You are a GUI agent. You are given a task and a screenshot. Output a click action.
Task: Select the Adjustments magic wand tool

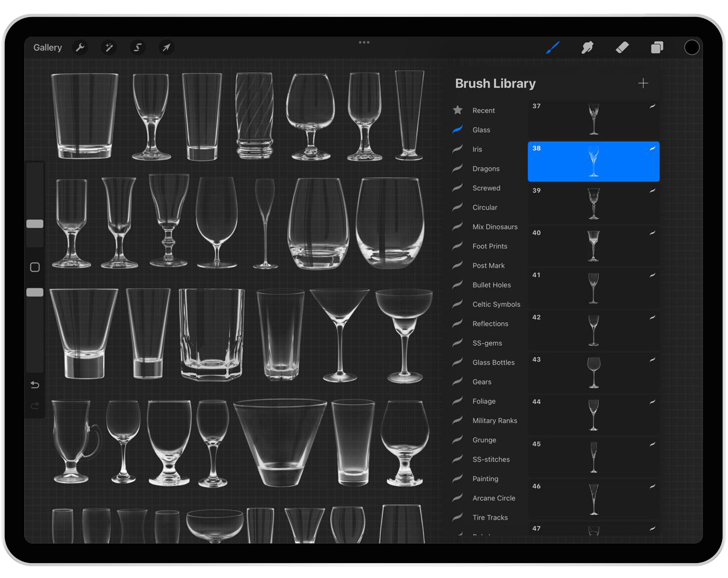click(109, 48)
